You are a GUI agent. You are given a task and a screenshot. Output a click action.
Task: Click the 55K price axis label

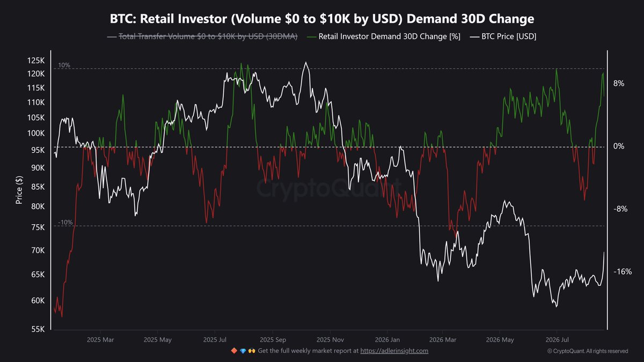coord(38,329)
